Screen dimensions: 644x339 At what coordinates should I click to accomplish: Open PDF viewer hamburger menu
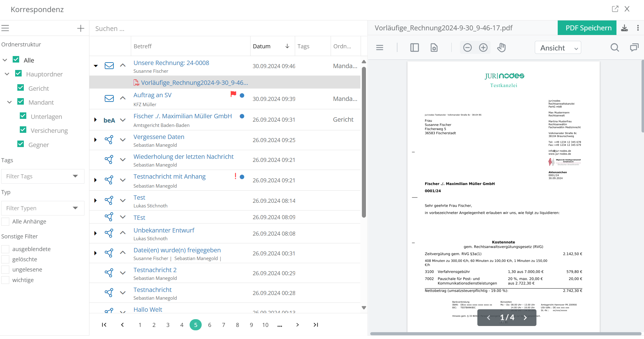coord(380,47)
